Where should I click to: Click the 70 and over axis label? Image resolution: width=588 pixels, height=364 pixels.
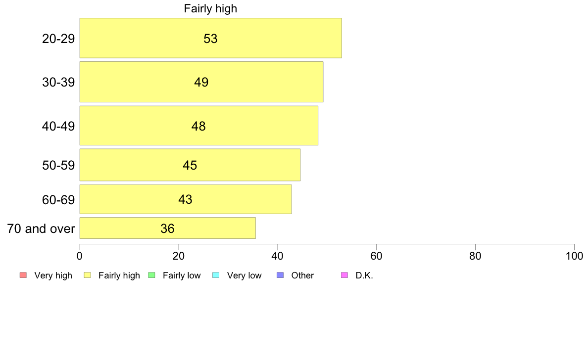point(41,228)
